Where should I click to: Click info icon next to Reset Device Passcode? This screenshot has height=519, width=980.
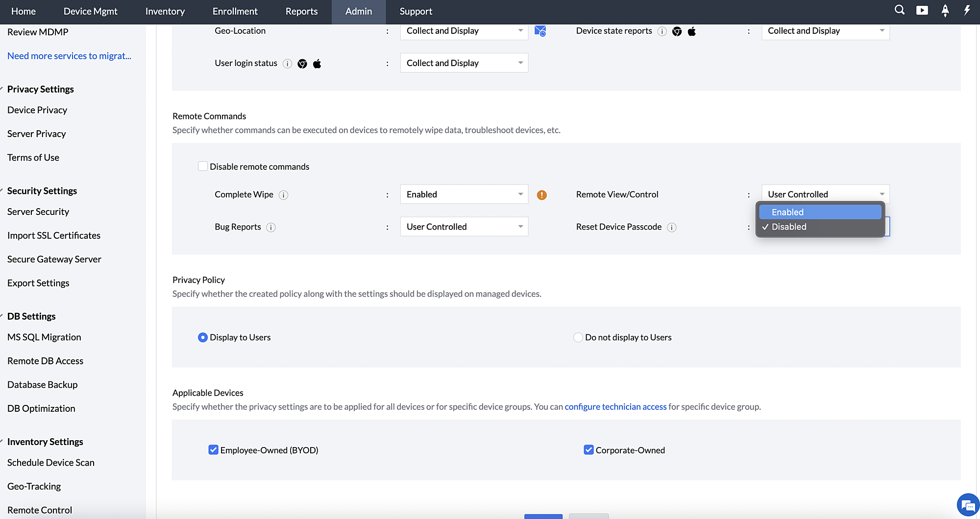[x=672, y=227]
